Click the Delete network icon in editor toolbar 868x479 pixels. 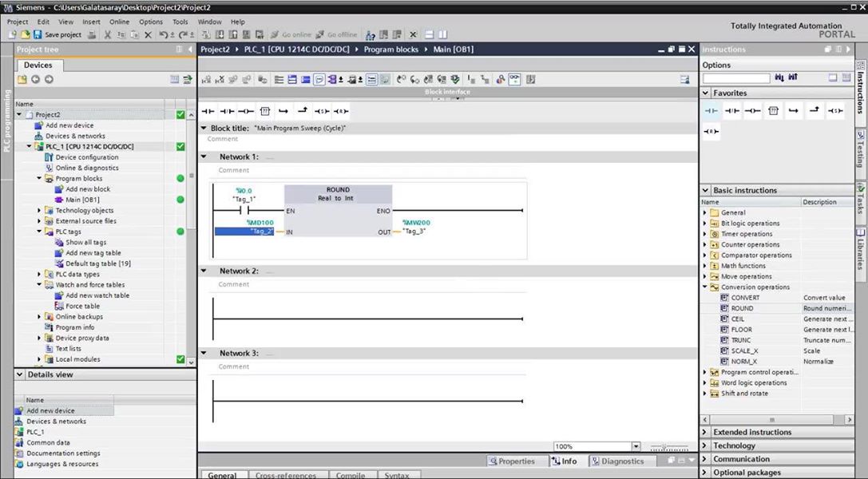(x=220, y=80)
